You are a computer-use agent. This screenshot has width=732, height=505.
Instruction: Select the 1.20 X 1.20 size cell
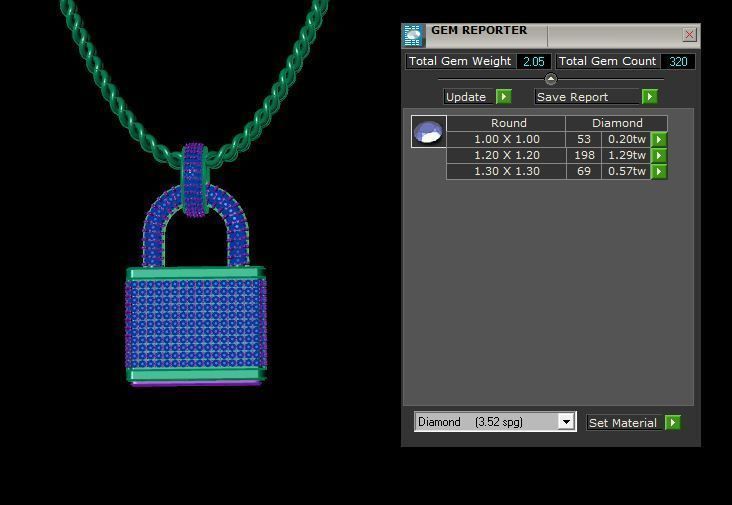tap(507, 155)
